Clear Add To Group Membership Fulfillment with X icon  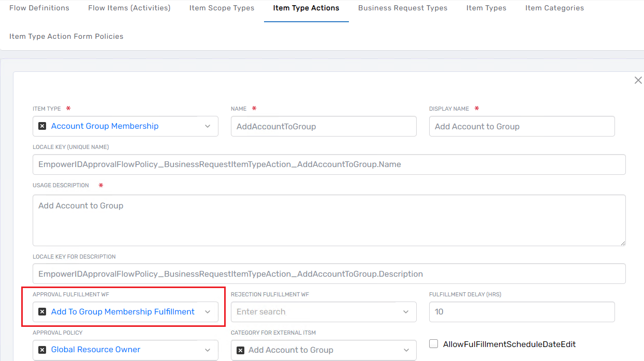[x=42, y=312]
